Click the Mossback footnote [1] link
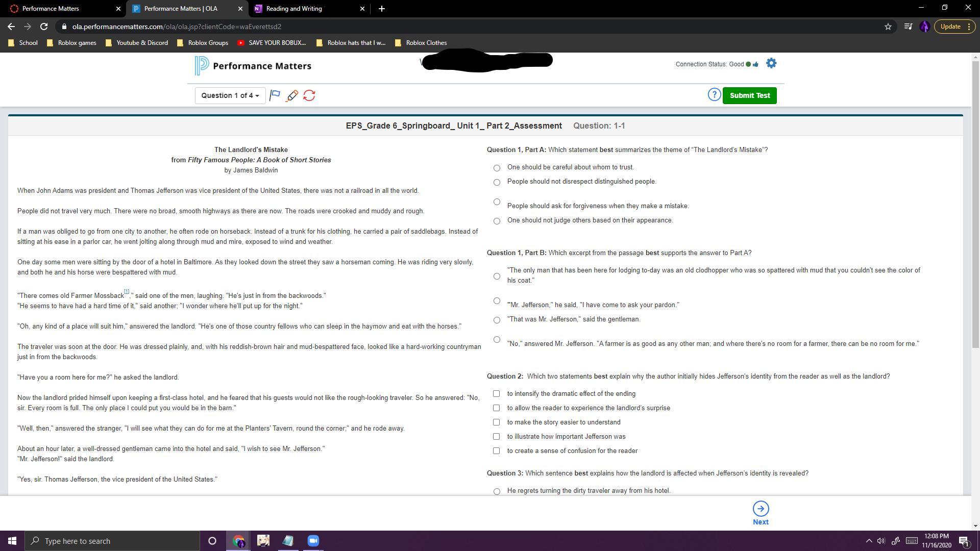This screenshot has width=980, height=551. click(127, 292)
